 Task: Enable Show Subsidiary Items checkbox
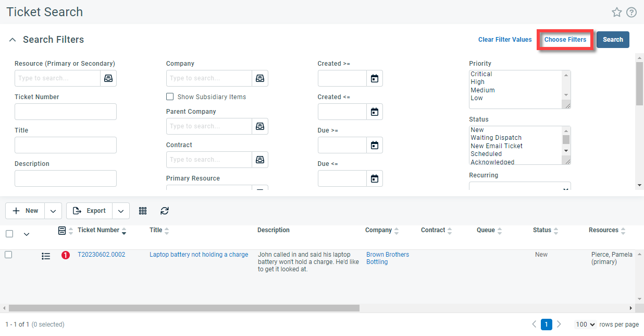coord(170,97)
